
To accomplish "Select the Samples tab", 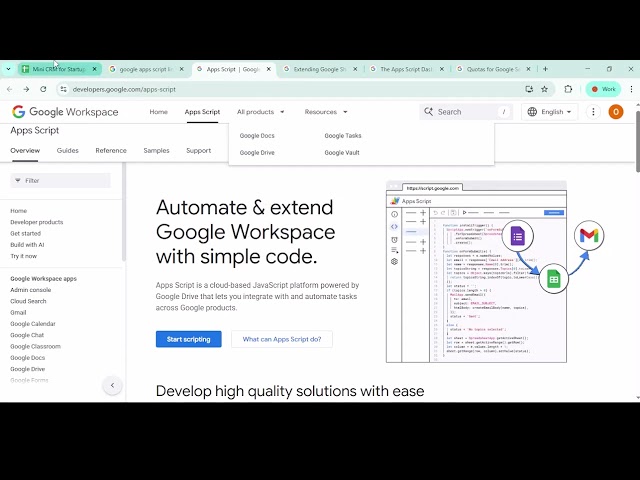I will click(x=156, y=151).
